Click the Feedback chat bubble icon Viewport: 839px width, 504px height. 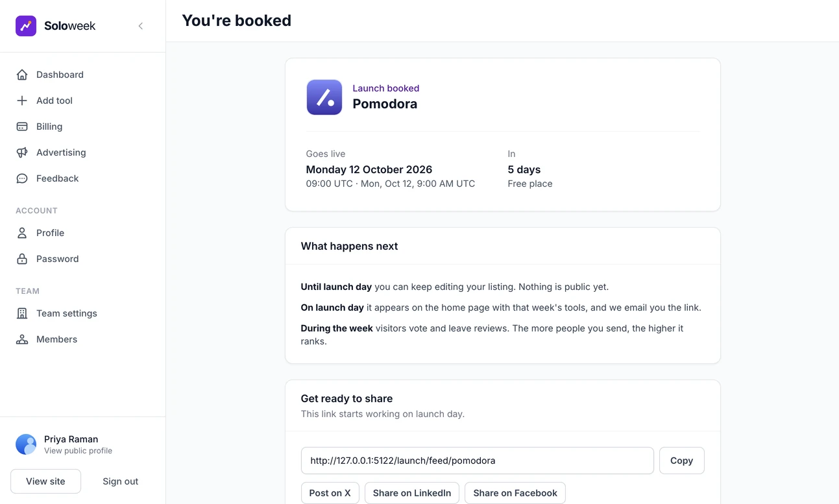pyautogui.click(x=22, y=178)
